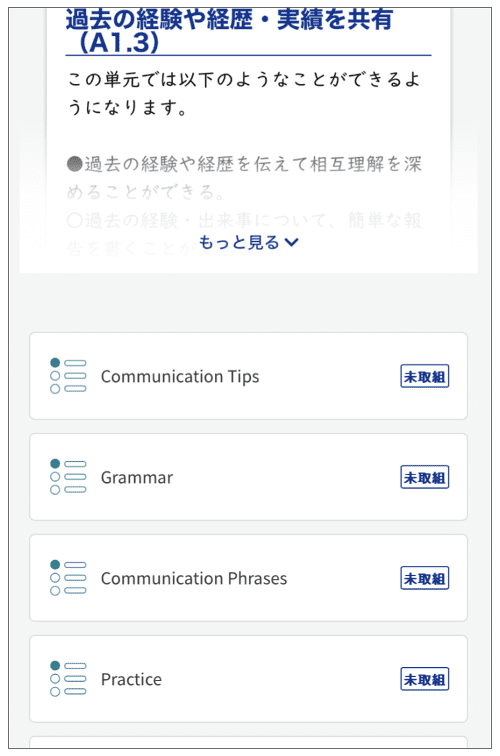This screenshot has height=756, width=500.
Task: Click the list icon beside Grammar
Action: [68, 476]
